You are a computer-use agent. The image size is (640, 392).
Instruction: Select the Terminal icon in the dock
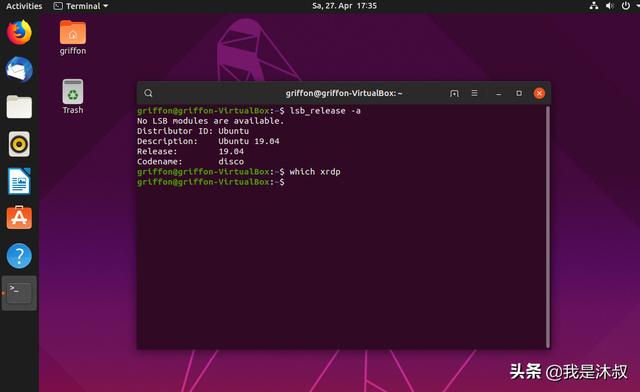19,293
